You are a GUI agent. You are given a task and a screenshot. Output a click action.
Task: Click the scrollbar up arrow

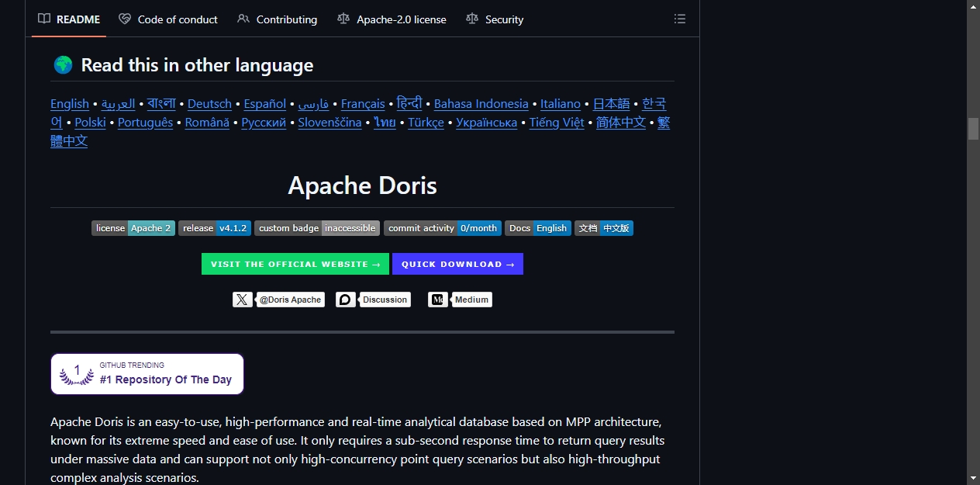click(974, 6)
